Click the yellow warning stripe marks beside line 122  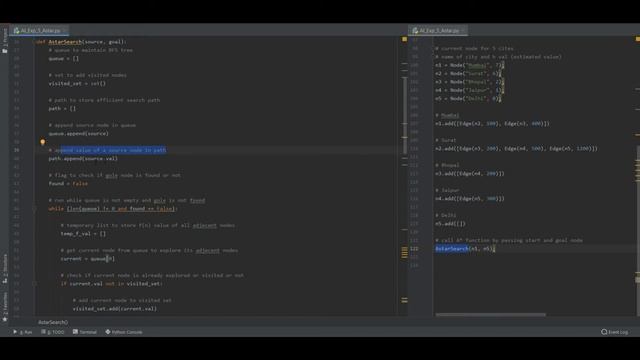[404, 252]
